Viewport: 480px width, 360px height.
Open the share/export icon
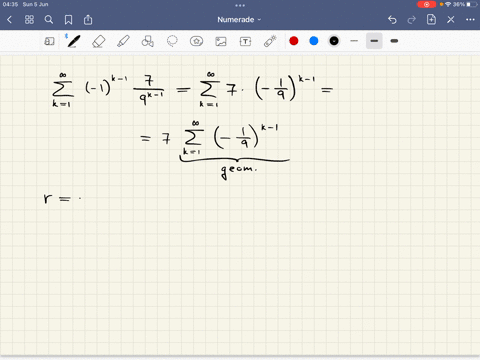[88, 20]
